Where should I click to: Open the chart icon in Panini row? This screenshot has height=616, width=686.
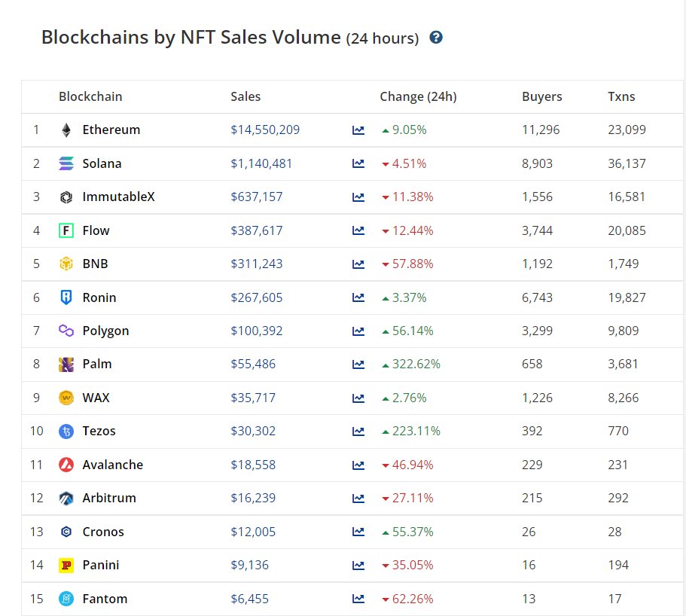(358, 566)
